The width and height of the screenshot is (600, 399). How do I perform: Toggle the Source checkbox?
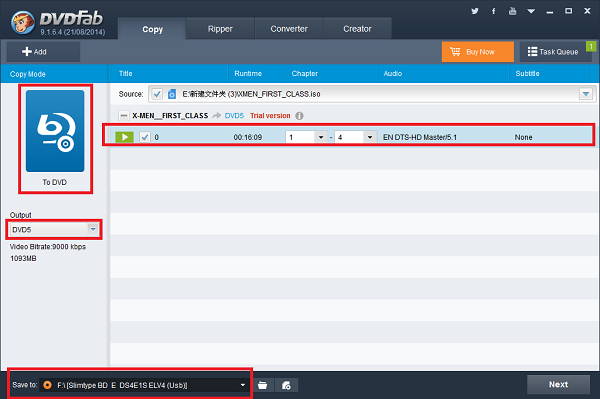tap(157, 94)
